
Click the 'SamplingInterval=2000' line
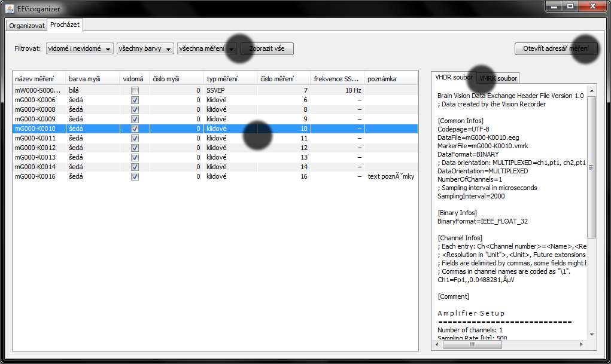[x=471, y=196]
